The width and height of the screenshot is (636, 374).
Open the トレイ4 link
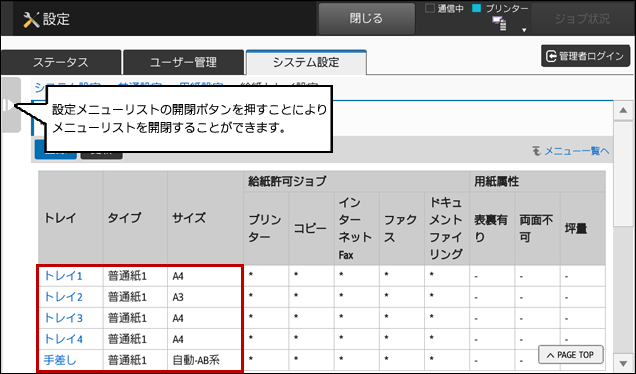pyautogui.click(x=63, y=339)
